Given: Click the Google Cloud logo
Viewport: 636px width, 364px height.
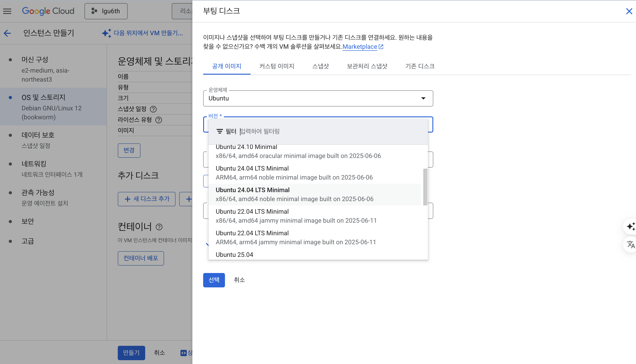Looking at the screenshot, I should [x=48, y=11].
